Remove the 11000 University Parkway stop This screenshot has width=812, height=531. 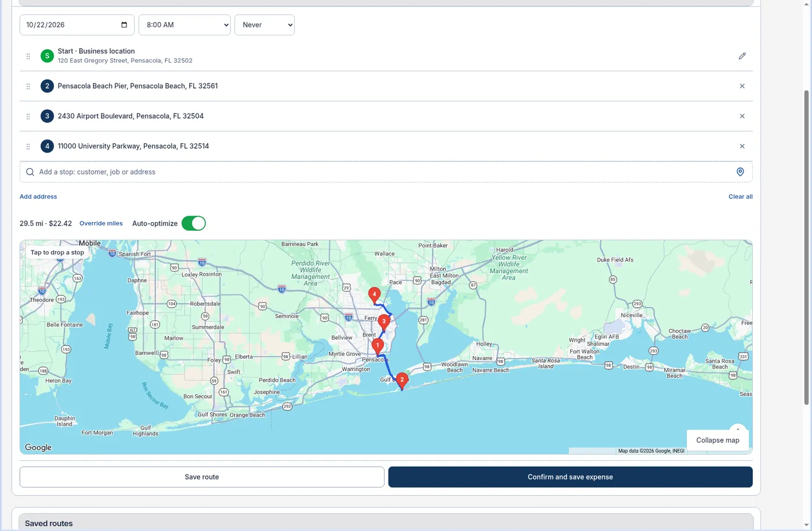click(x=742, y=147)
